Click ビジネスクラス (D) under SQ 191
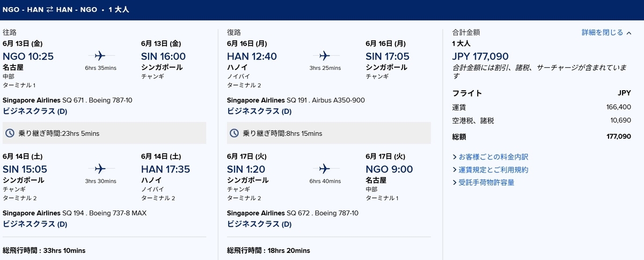The height and width of the screenshot is (260, 644). tap(259, 111)
